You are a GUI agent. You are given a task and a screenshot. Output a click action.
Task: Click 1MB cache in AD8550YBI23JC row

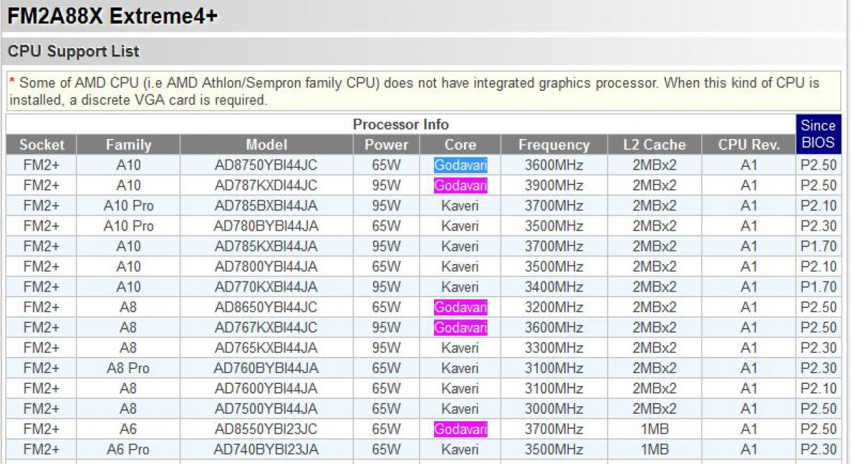pos(654,429)
